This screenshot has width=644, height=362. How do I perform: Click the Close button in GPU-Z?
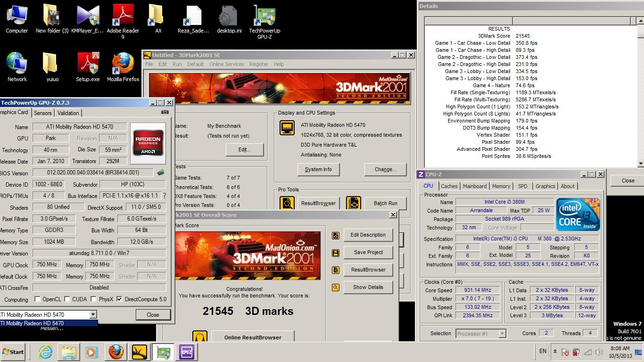click(153, 315)
